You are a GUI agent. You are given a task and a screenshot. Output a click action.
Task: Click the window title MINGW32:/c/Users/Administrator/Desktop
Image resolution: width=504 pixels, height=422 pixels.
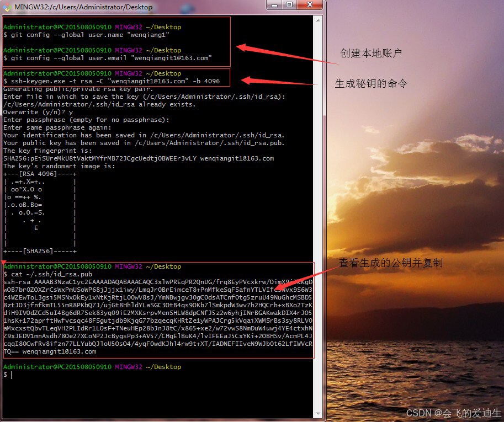pyautogui.click(x=83, y=7)
